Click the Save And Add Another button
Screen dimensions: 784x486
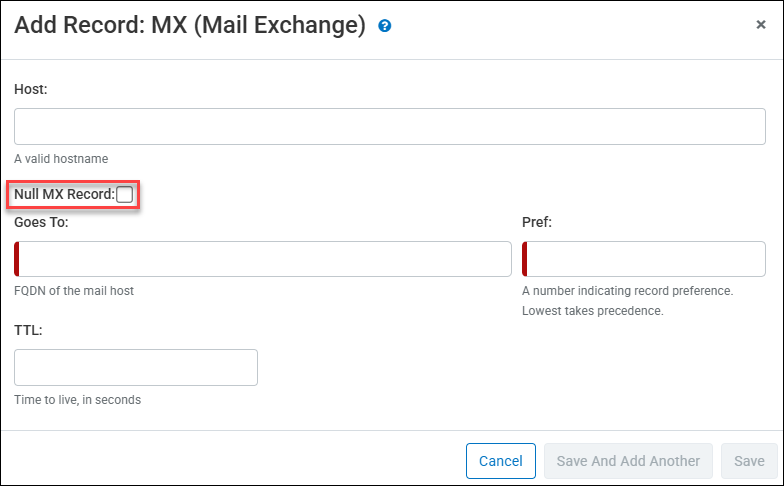[628, 461]
